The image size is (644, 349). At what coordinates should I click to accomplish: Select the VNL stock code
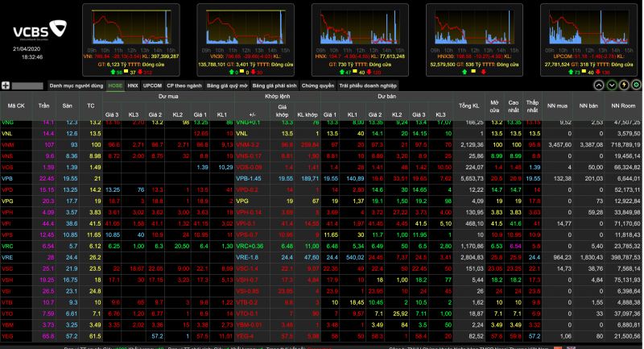point(7,134)
